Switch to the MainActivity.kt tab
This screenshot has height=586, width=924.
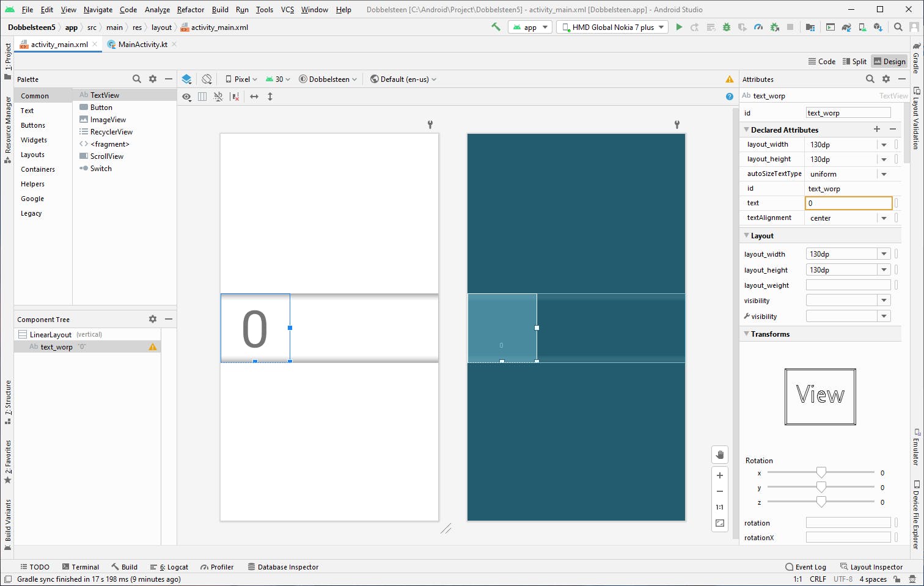click(x=142, y=45)
